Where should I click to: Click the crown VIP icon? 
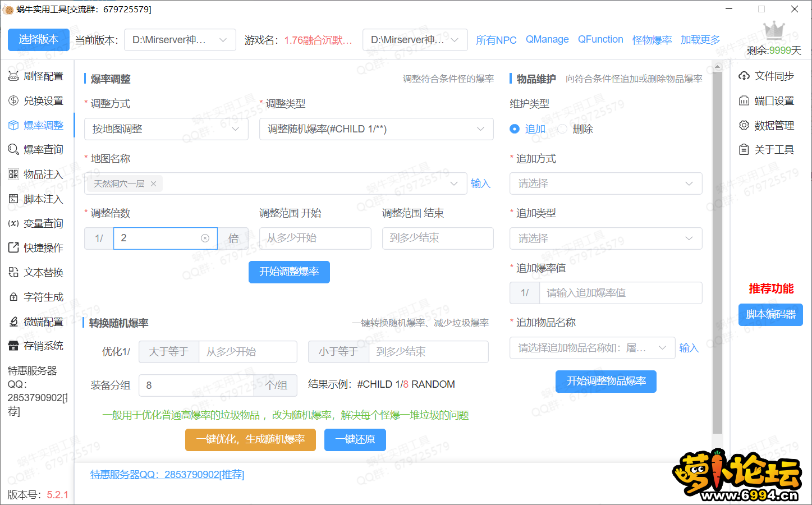[x=774, y=30]
